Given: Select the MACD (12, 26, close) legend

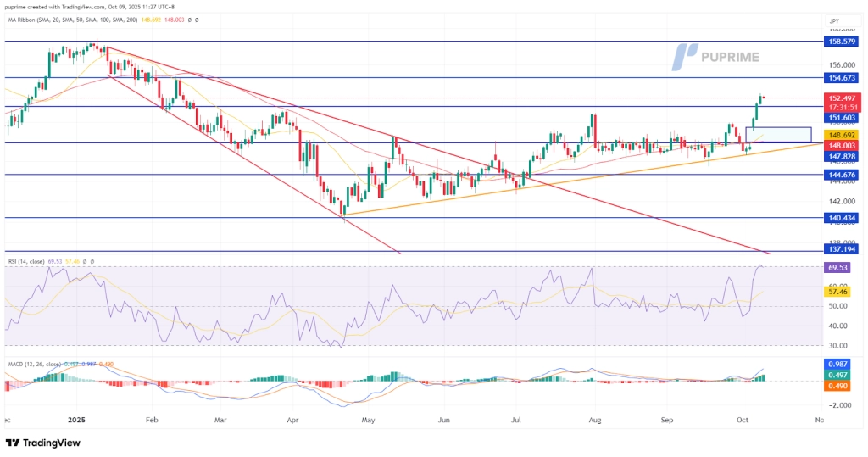Looking at the screenshot, I should click(x=36, y=364).
